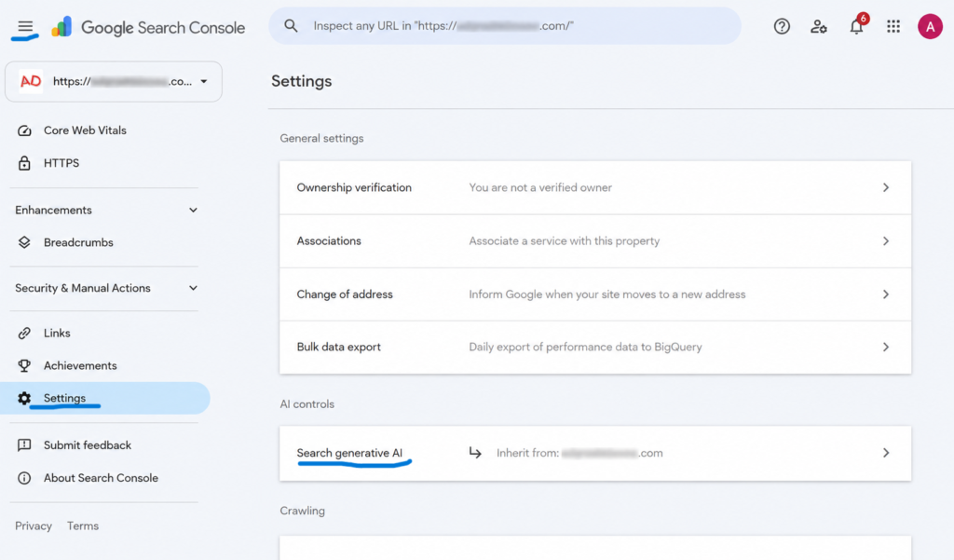Viewport: 954px width, 560px height.
Task: Click the Core Web Vitals gauge icon
Action: pyautogui.click(x=24, y=130)
